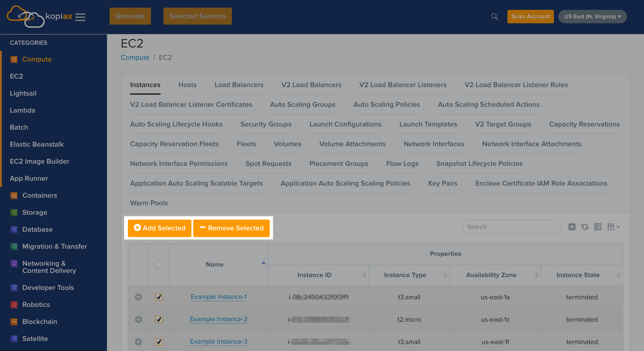The image size is (644, 351).
Task: Click the Developer Tools icon
Action: click(x=14, y=288)
